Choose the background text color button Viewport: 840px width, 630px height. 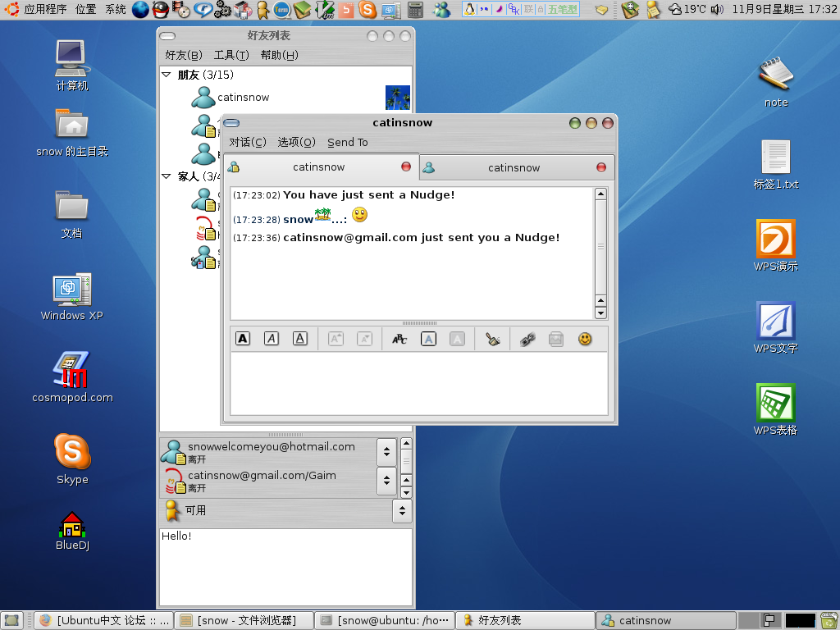457,339
